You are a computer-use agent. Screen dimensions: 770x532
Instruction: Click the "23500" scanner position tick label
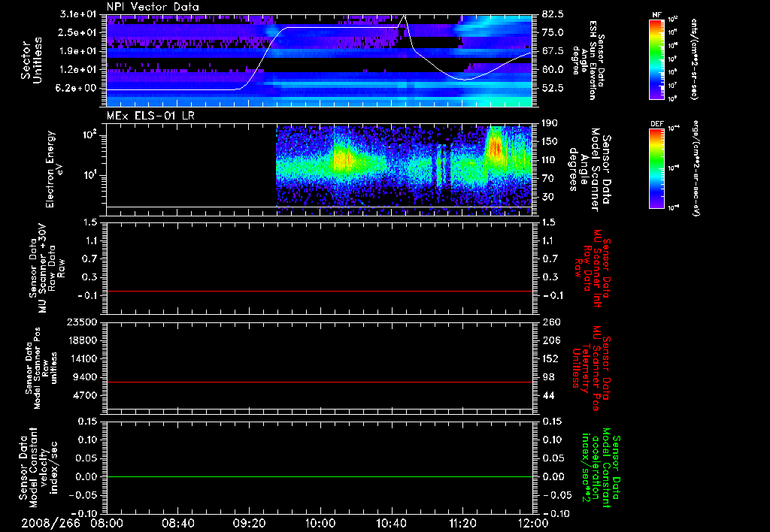pos(82,322)
